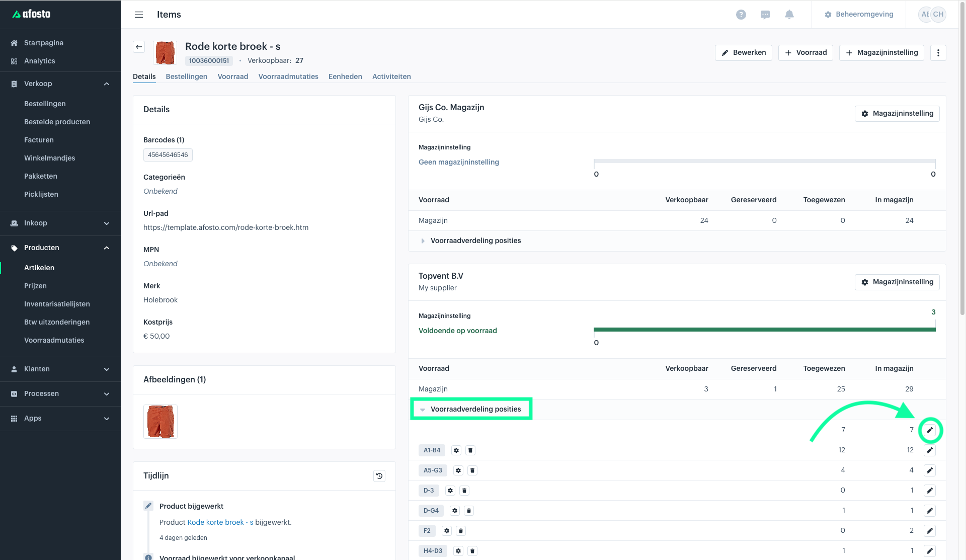This screenshot has height=560, width=966.
Task: Open settings gear for position H4-D3
Action: point(458,551)
